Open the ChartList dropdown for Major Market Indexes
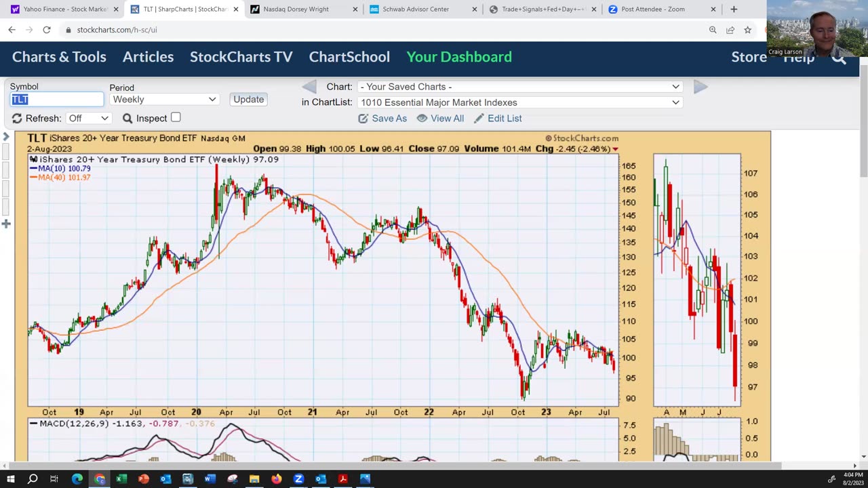The height and width of the screenshot is (488, 868). (519, 102)
